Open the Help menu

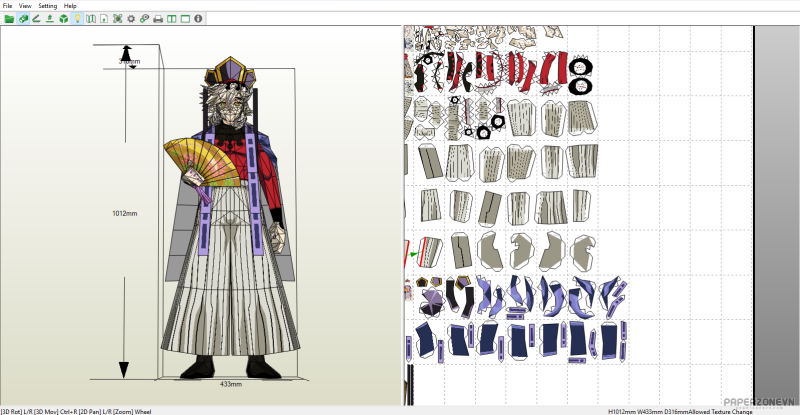pos(70,5)
